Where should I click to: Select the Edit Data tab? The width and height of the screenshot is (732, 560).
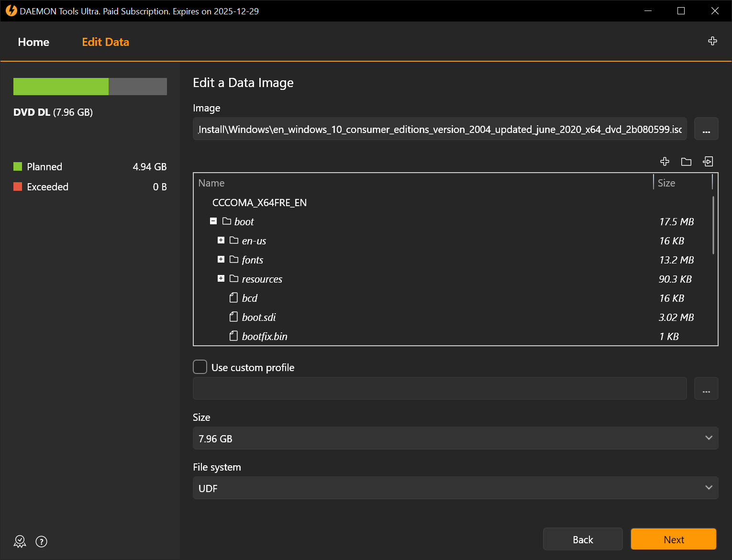pos(105,42)
